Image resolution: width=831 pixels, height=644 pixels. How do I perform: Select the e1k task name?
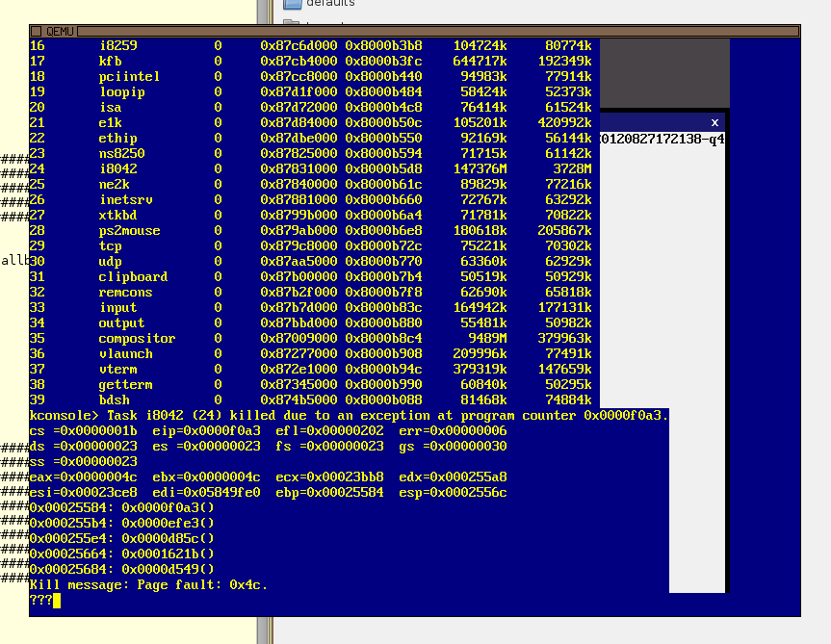(110, 122)
